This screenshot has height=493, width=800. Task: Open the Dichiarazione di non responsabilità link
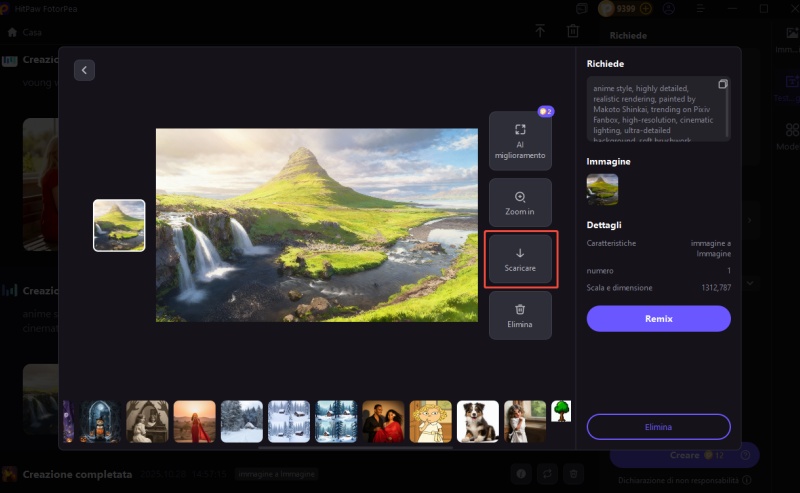pos(678,480)
